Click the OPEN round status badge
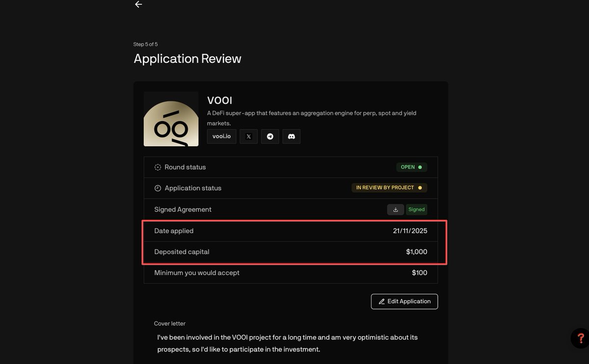Image resolution: width=589 pixels, height=364 pixels. tap(411, 167)
